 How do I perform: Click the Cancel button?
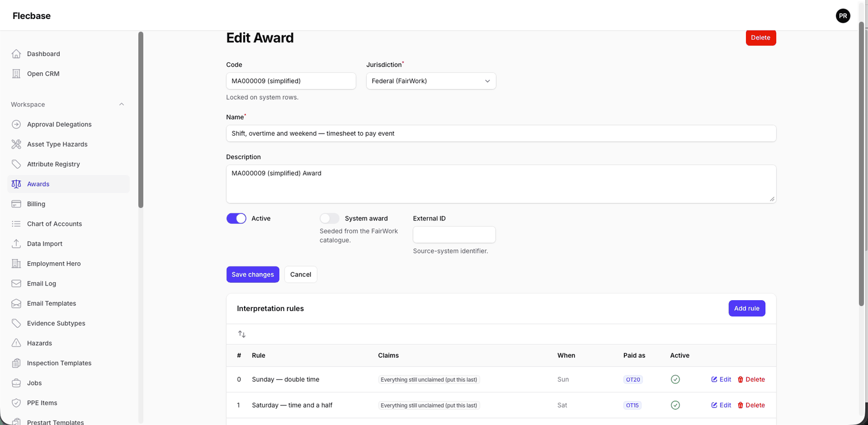(x=301, y=275)
